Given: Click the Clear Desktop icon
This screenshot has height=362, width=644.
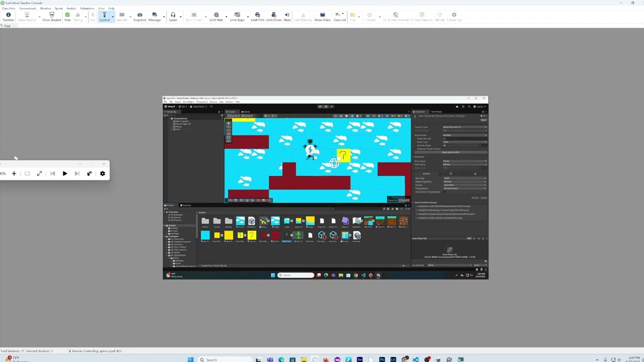Looking at the screenshot, I should (x=303, y=17).
